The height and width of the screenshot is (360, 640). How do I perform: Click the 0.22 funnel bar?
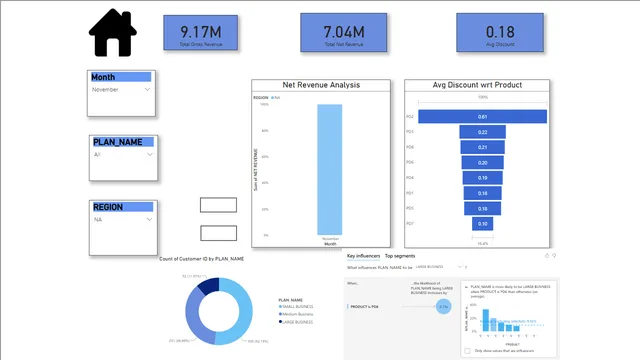pyautogui.click(x=482, y=132)
